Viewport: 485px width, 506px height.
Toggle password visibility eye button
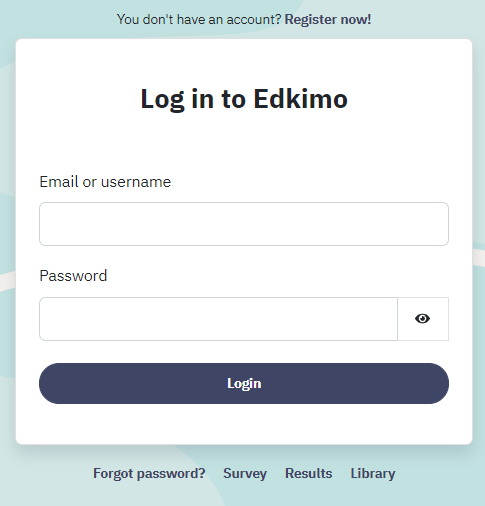pyautogui.click(x=423, y=319)
